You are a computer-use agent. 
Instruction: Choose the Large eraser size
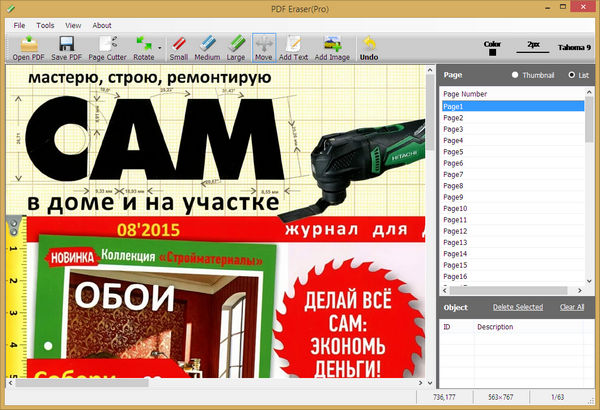click(235, 46)
